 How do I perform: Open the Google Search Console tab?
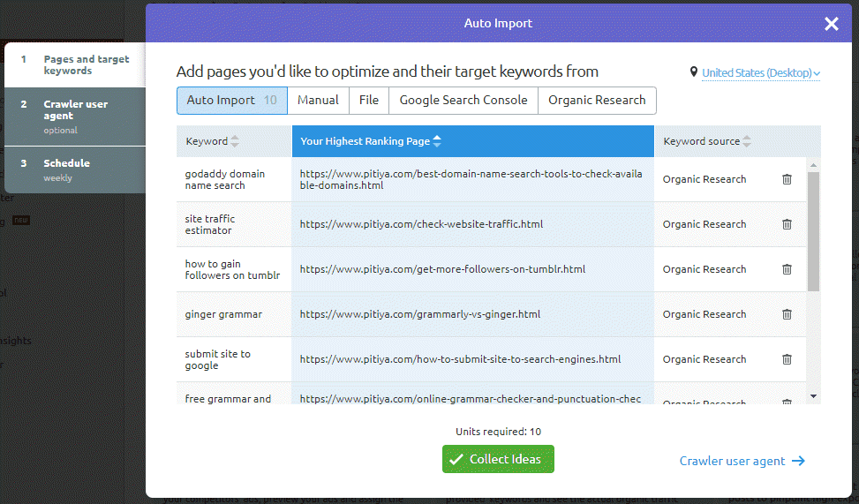pos(463,101)
